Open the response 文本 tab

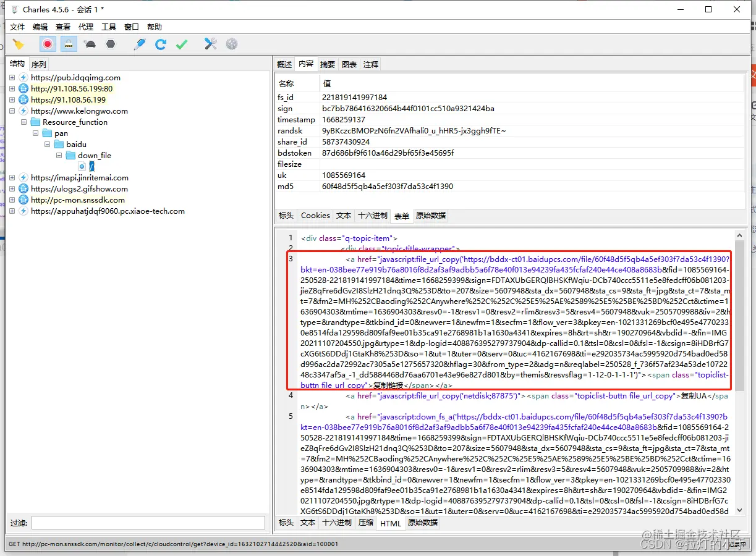coord(307,523)
